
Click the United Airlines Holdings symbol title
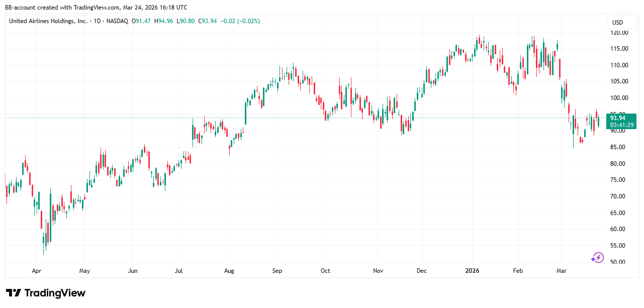(48, 21)
